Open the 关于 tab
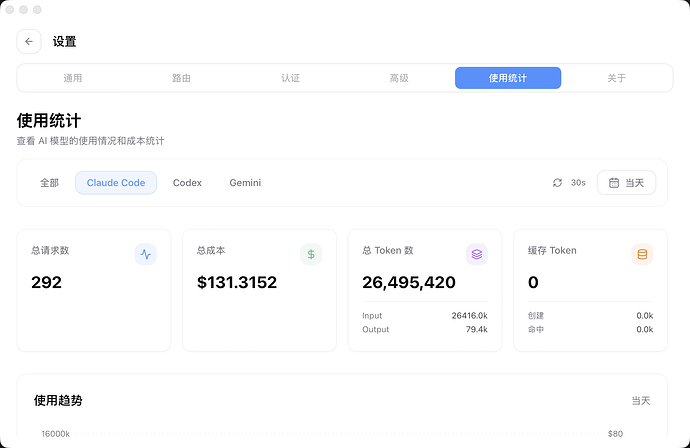 (x=617, y=78)
